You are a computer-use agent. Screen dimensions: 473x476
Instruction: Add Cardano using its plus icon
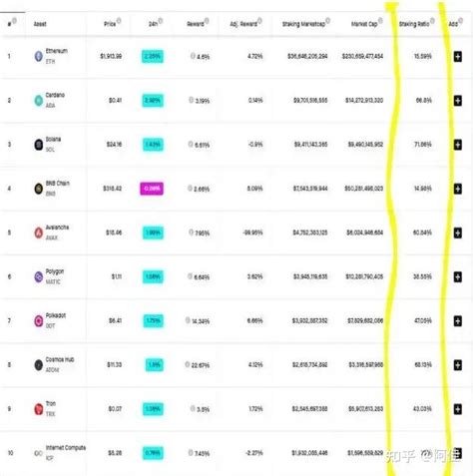(x=458, y=101)
